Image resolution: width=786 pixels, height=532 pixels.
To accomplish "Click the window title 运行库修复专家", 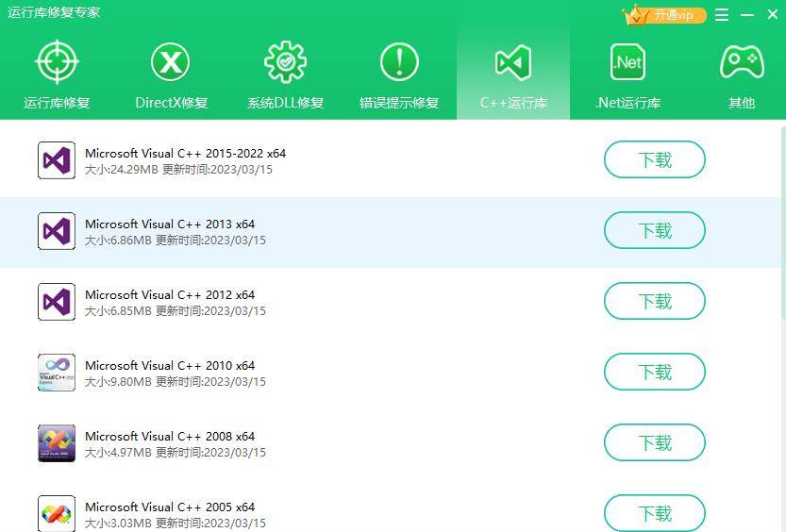I will tap(54, 12).
